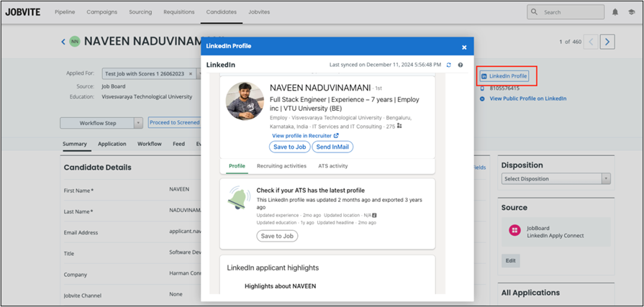Image resolution: width=644 pixels, height=307 pixels.
Task: Switch to the Summary tab
Action: pyautogui.click(x=75, y=144)
